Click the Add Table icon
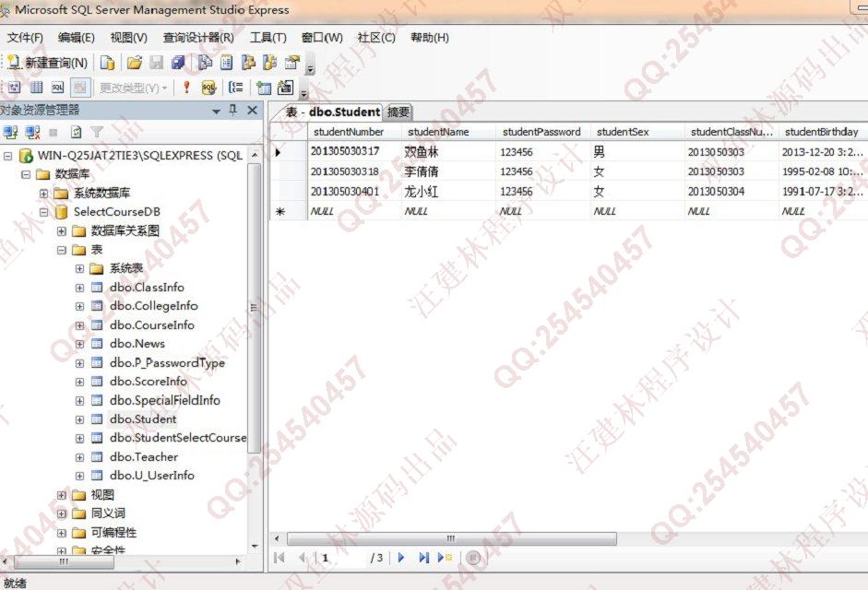868x590 pixels. 264,88
